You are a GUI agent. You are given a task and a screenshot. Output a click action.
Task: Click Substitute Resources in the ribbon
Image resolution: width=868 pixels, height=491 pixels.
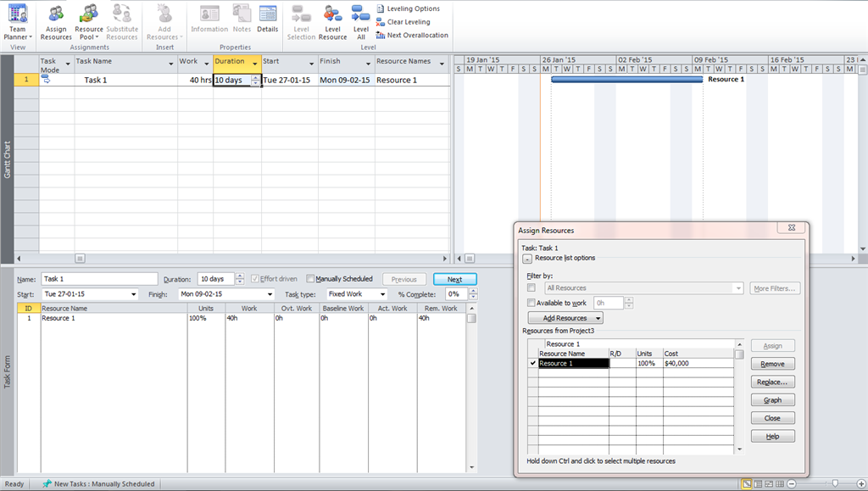coord(122,22)
